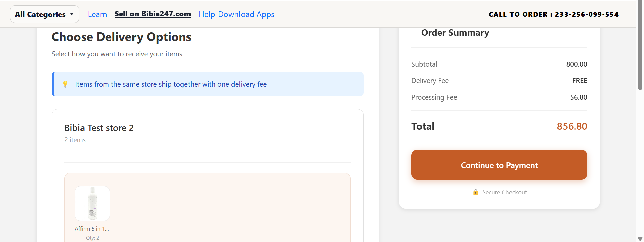Click the scrollbar down arrow
The height and width of the screenshot is (242, 644).
pyautogui.click(x=640, y=239)
